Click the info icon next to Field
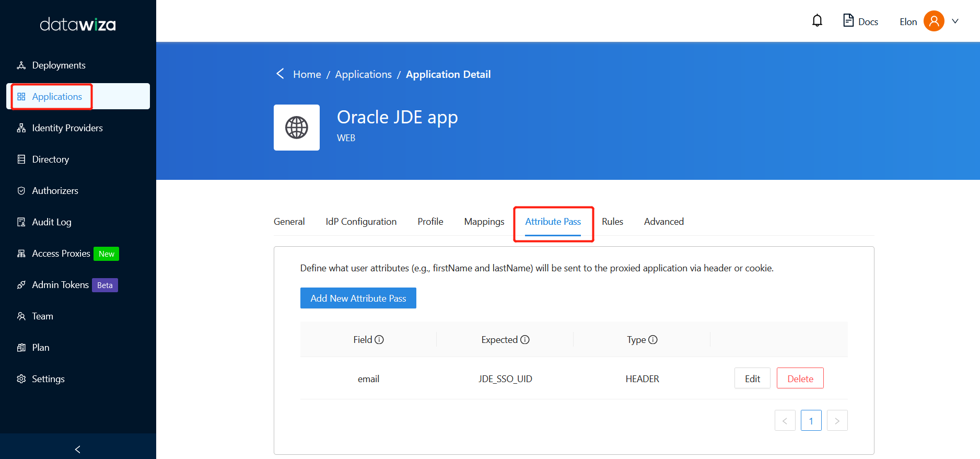Viewport: 980px width, 459px height. click(x=380, y=340)
